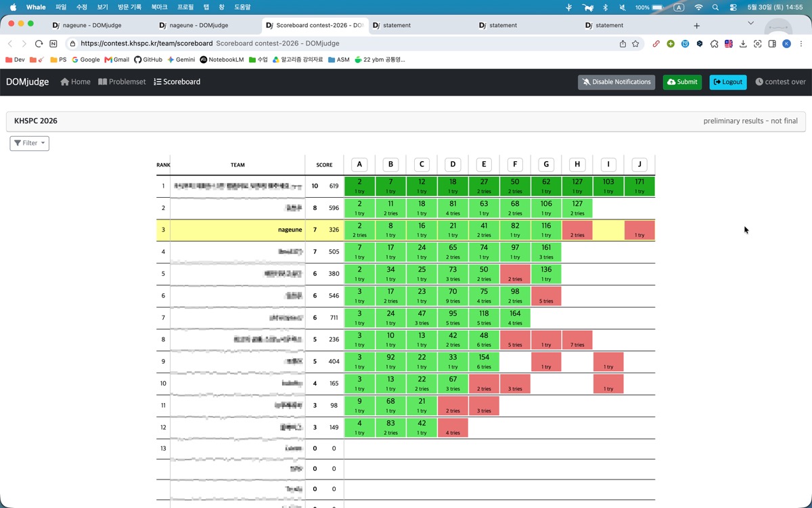Expand the tab search chevron
This screenshot has width=812, height=508.
(750, 23)
